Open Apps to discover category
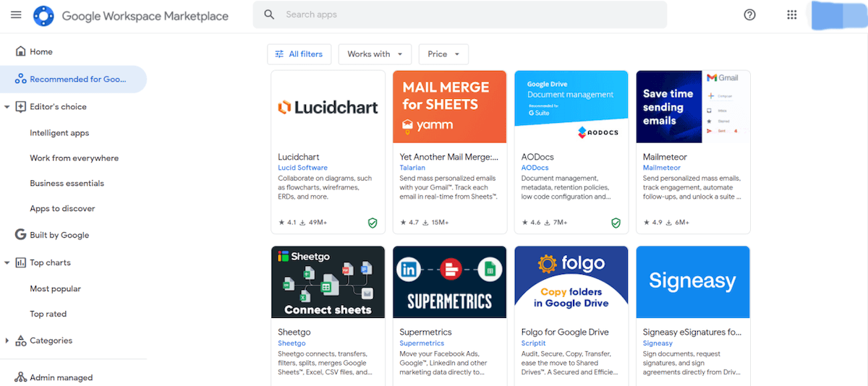The height and width of the screenshot is (386, 868). click(x=62, y=209)
